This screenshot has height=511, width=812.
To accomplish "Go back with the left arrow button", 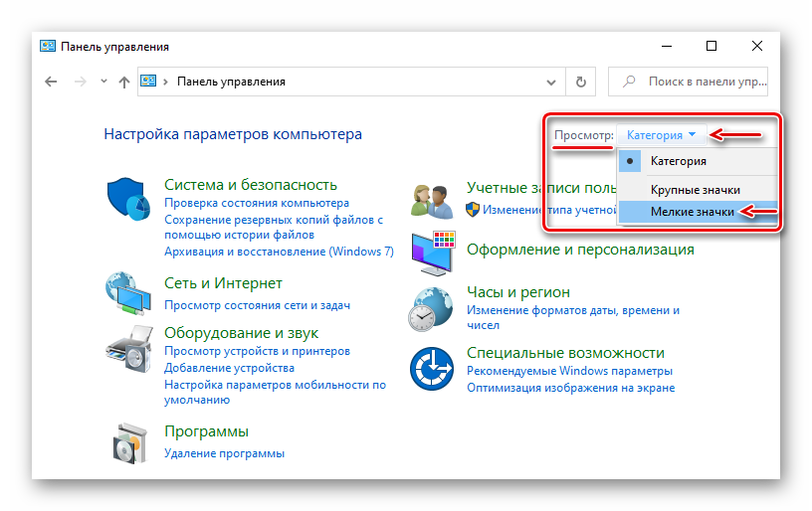I will [x=51, y=82].
